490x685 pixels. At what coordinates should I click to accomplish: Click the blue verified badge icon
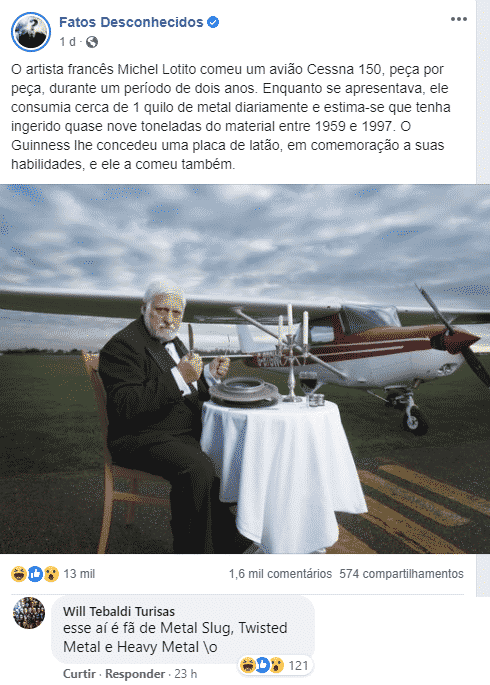(x=213, y=22)
